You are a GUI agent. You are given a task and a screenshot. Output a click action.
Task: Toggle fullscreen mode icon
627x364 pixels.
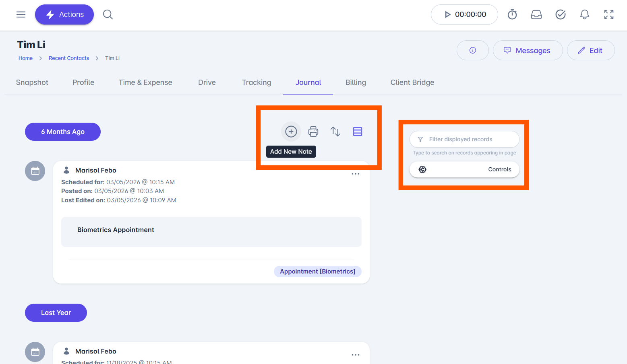pos(609,14)
